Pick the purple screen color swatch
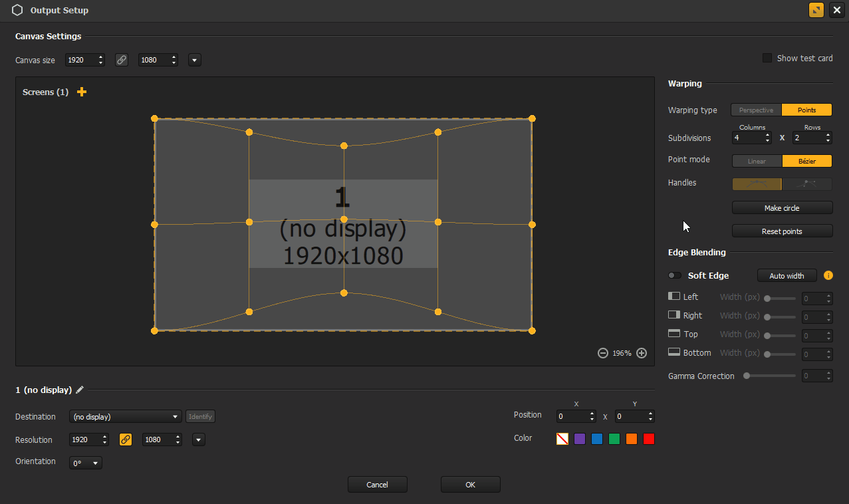849x504 pixels. [580, 439]
